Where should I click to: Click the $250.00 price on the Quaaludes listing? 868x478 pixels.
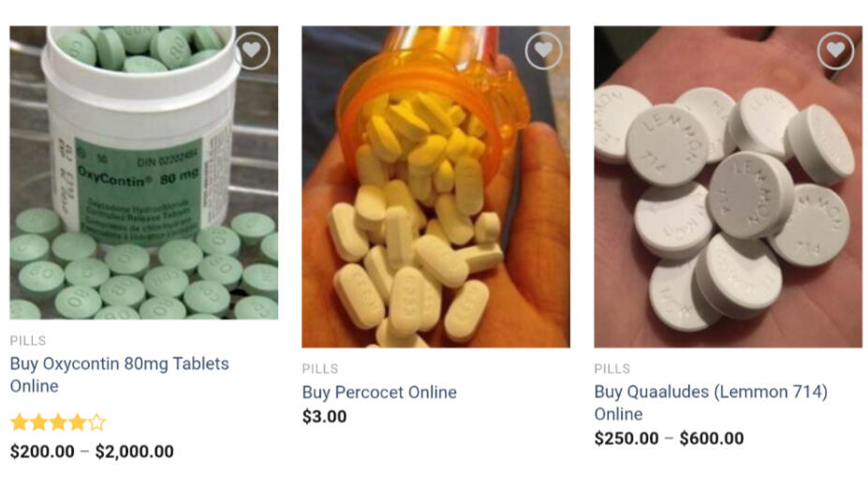pos(626,439)
